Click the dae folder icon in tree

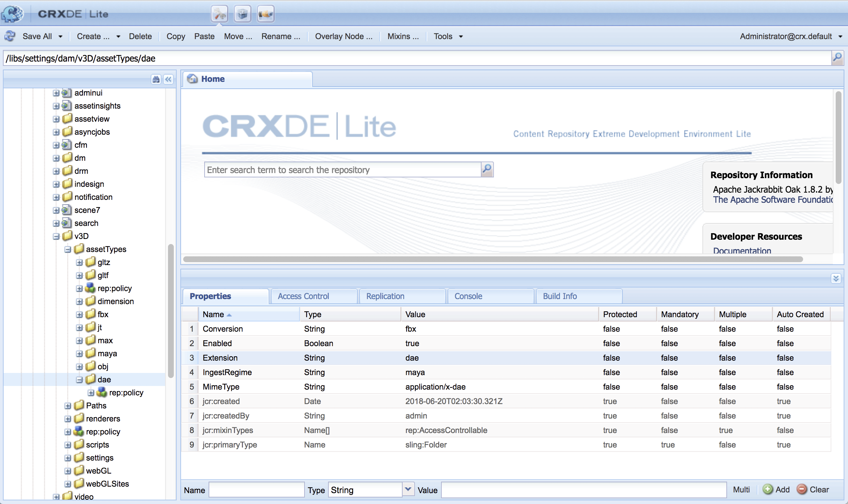[x=91, y=379]
